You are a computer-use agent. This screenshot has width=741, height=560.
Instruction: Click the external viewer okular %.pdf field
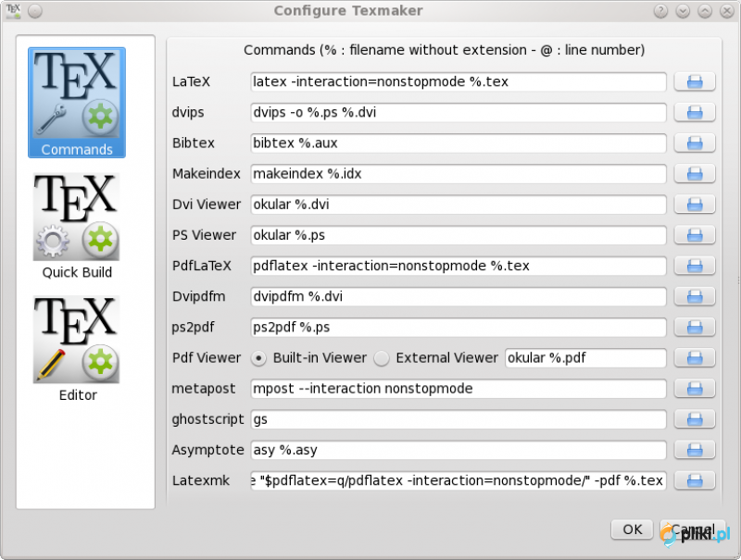(x=585, y=358)
